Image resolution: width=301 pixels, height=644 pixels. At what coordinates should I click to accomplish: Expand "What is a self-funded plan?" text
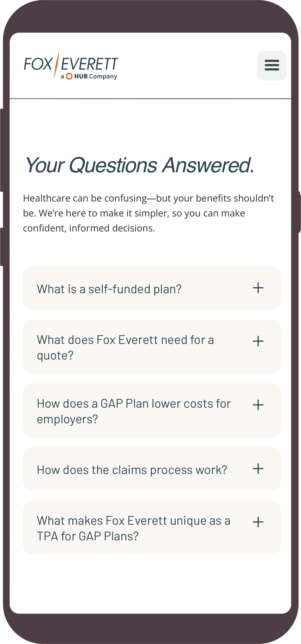coord(109,289)
